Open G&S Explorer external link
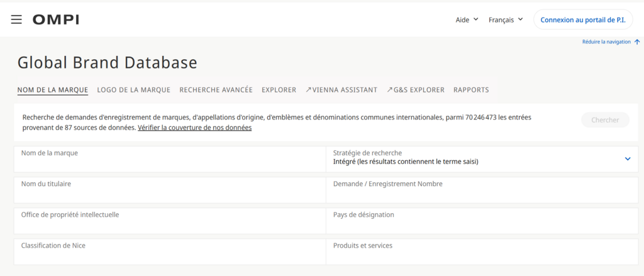The image size is (644, 276). click(416, 90)
